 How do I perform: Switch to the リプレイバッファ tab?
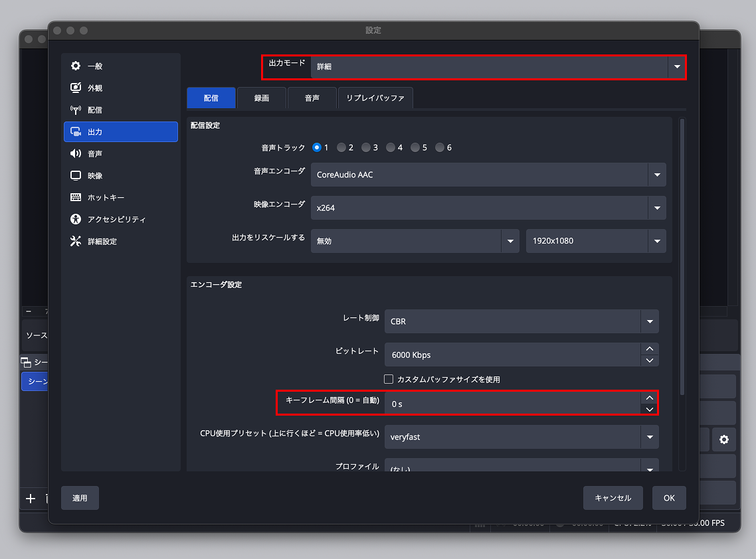(375, 98)
